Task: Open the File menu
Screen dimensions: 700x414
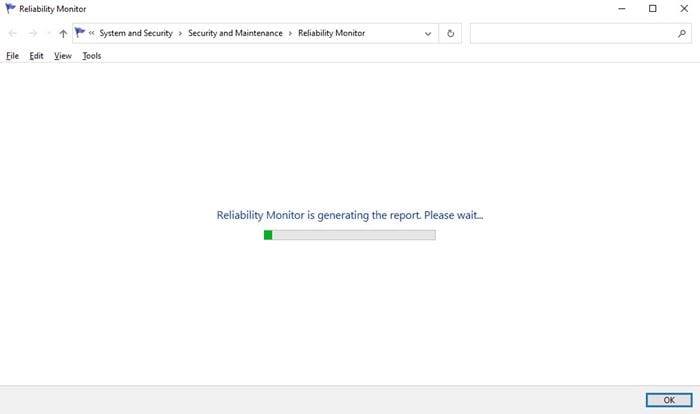Action: coord(12,56)
